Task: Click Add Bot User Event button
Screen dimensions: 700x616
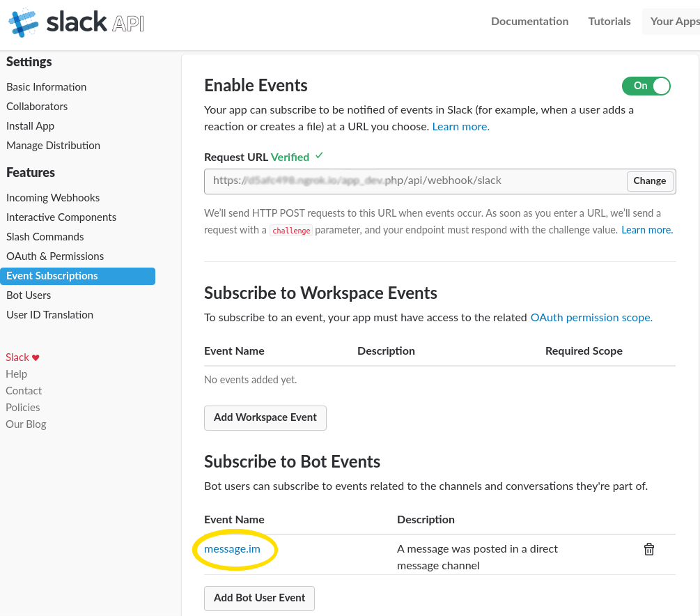Action: click(x=259, y=598)
